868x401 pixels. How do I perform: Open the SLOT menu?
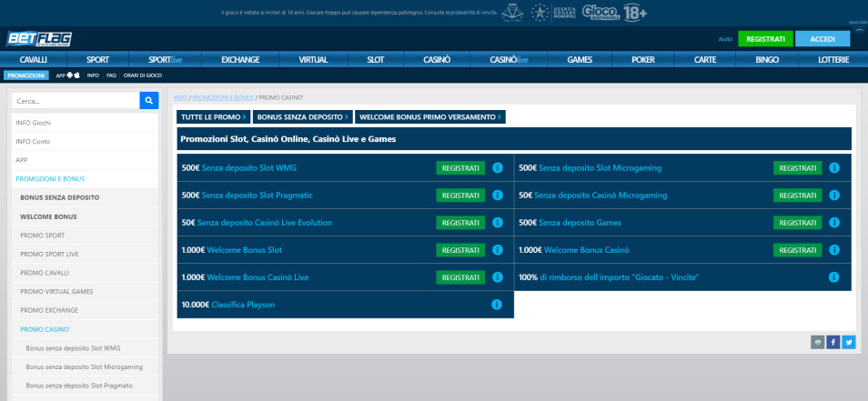376,60
